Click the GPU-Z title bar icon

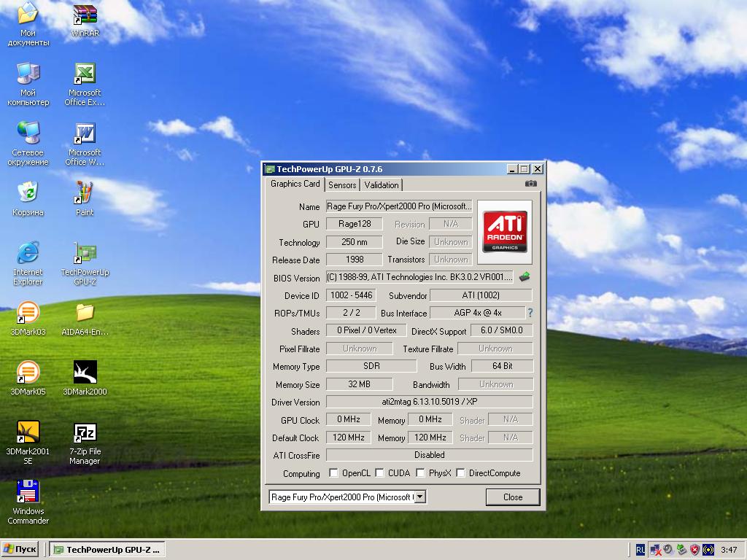[270, 169]
